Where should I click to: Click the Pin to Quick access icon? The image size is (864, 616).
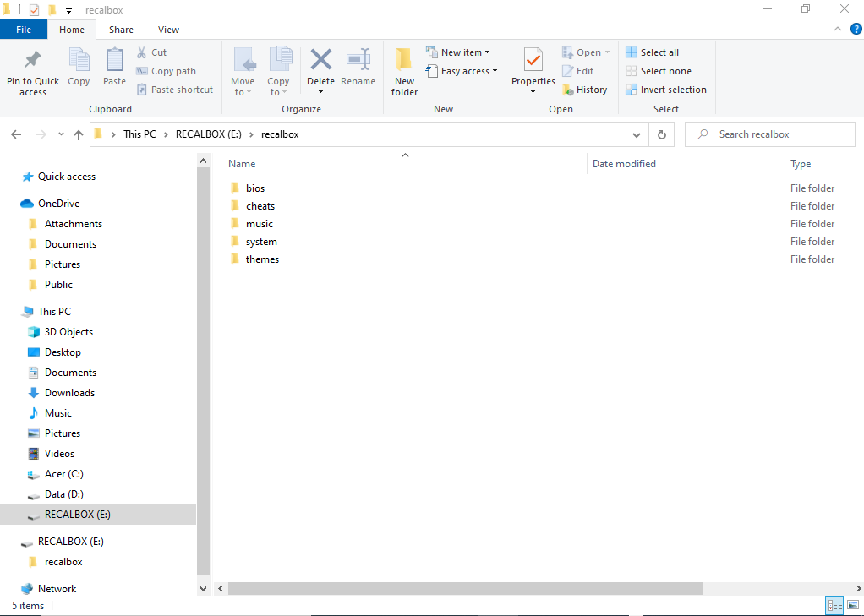pyautogui.click(x=32, y=59)
